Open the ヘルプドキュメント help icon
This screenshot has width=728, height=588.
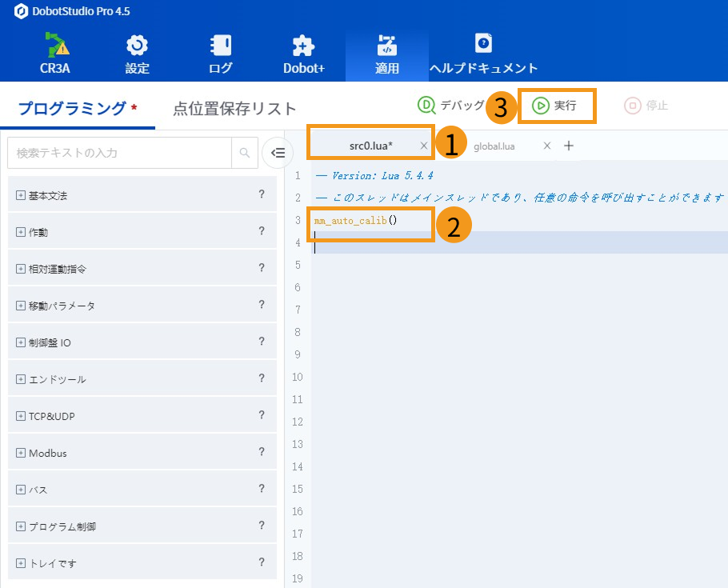[x=483, y=42]
